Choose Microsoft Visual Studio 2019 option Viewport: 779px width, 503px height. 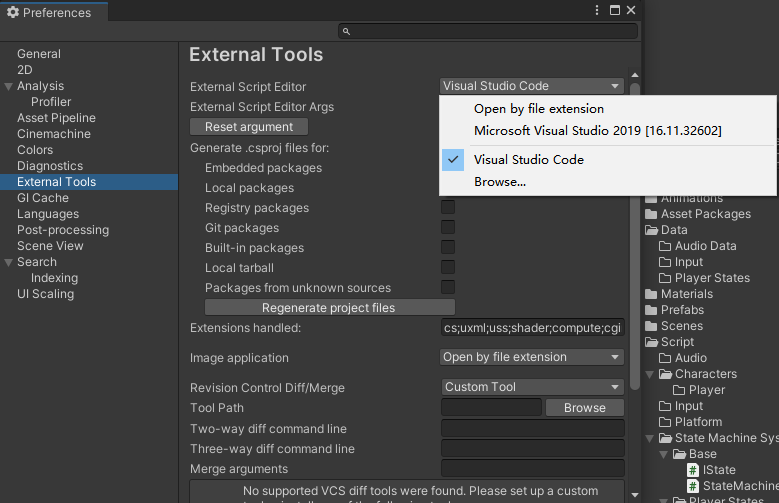608,130
